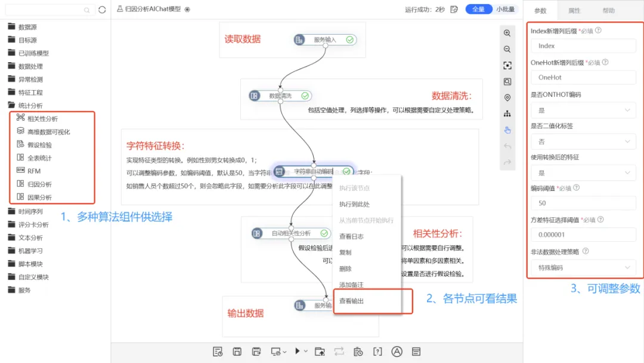Screen dimensions: 644x363
Task: Click help icon next to Index新增列后缀
Action: click(x=599, y=30)
